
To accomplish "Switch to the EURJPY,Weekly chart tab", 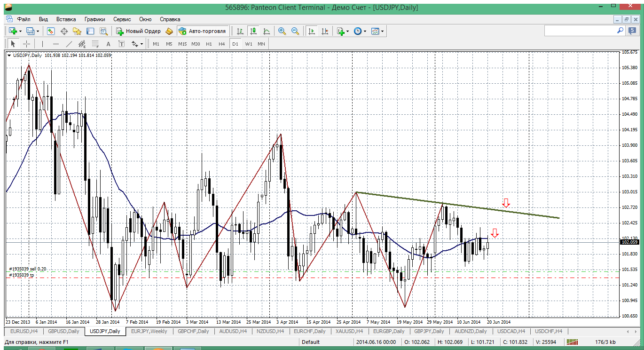I will pos(149,331).
